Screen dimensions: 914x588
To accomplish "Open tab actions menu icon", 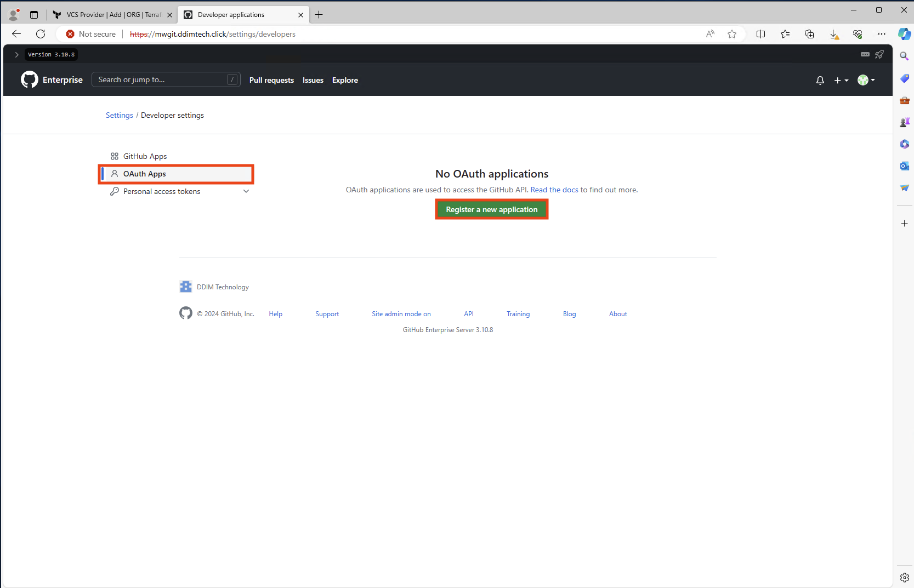I will point(34,15).
